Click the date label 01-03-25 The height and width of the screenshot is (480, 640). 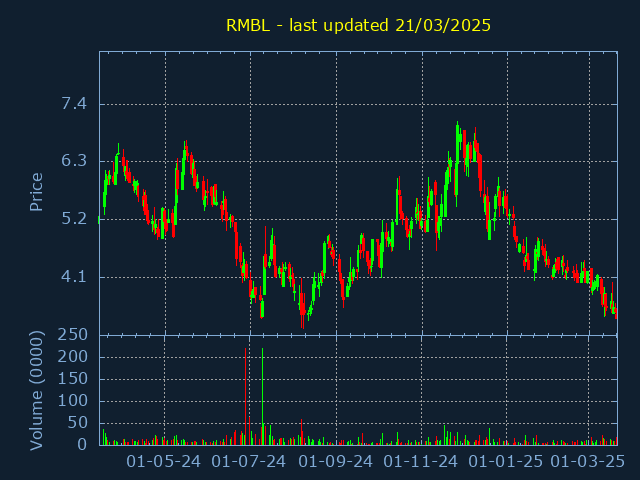pyautogui.click(x=588, y=462)
